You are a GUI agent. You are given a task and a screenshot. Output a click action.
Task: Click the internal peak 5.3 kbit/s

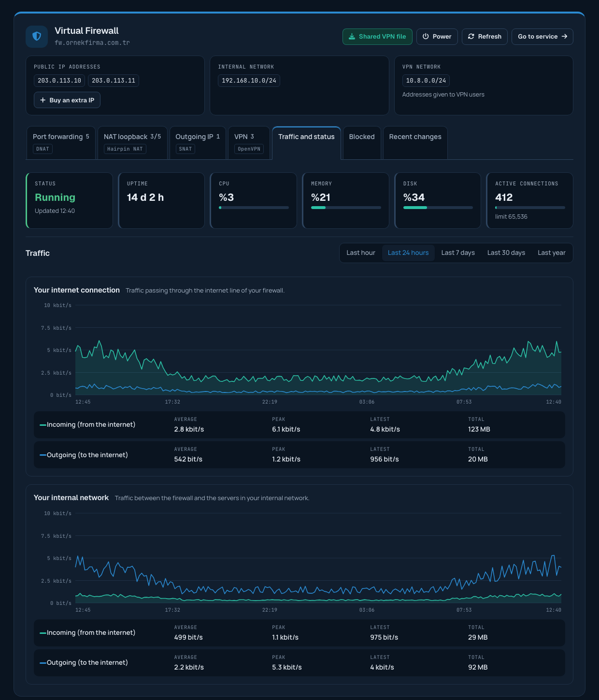click(x=287, y=667)
